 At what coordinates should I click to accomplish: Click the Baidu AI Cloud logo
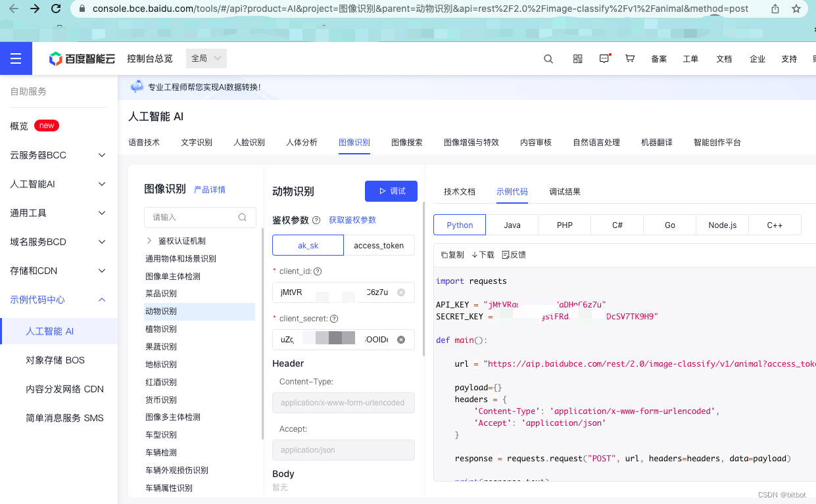pos(82,59)
